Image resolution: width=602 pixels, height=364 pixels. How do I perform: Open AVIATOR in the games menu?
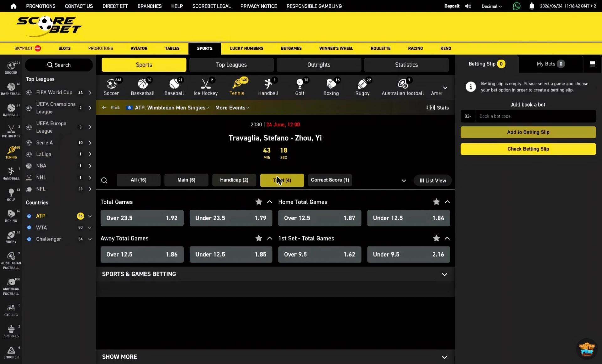[x=139, y=48]
